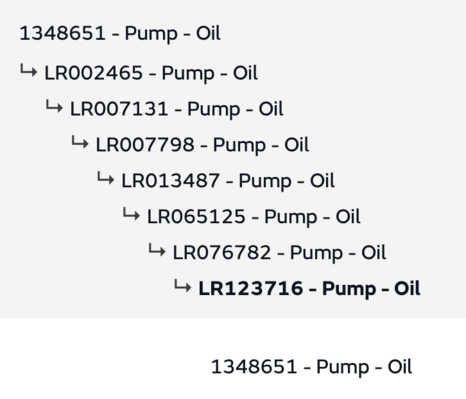Image resolution: width=466 pixels, height=399 pixels.
Task: Click 1348651 - Pump - Oil below the gray panel
Action: 312,367
